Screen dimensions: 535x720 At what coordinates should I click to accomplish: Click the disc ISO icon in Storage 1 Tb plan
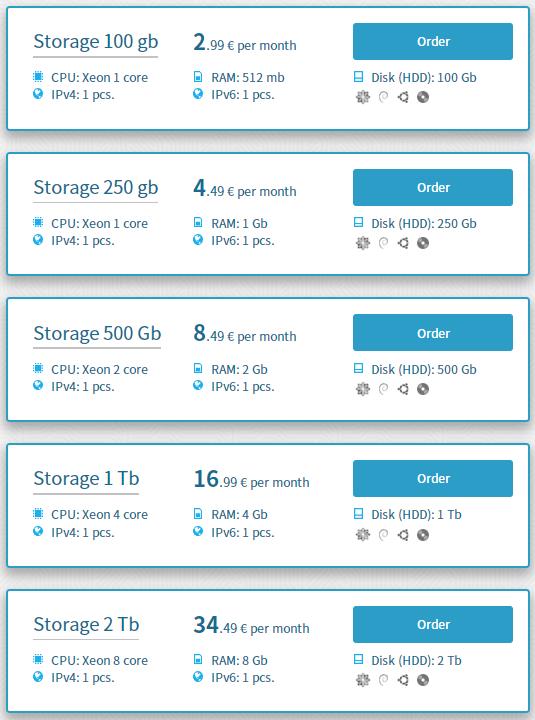tap(423, 534)
